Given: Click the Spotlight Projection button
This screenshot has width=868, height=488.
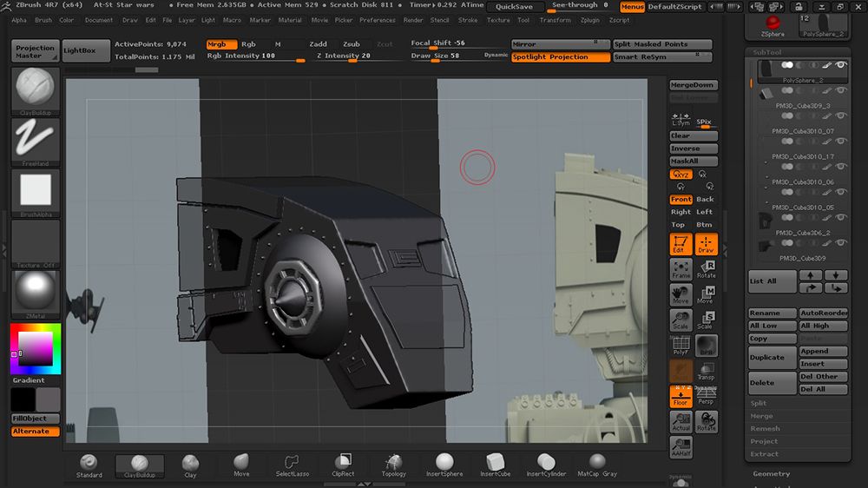Looking at the screenshot, I should click(560, 57).
